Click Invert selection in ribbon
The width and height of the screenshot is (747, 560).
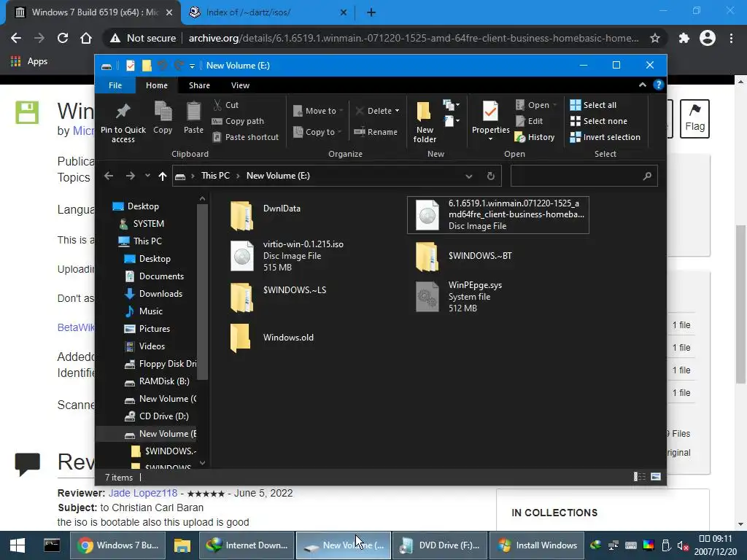point(605,137)
